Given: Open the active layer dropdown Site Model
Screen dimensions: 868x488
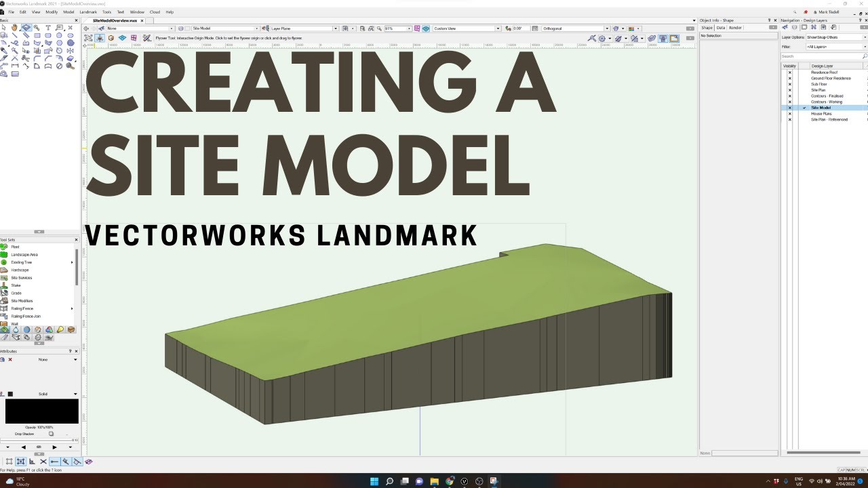Looking at the screenshot, I should click(x=225, y=28).
